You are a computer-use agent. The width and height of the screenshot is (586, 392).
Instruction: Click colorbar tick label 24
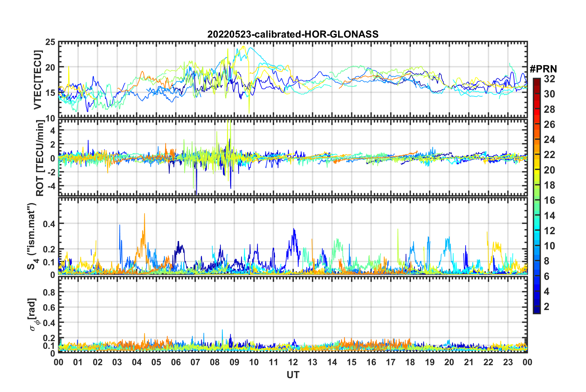[550, 140]
